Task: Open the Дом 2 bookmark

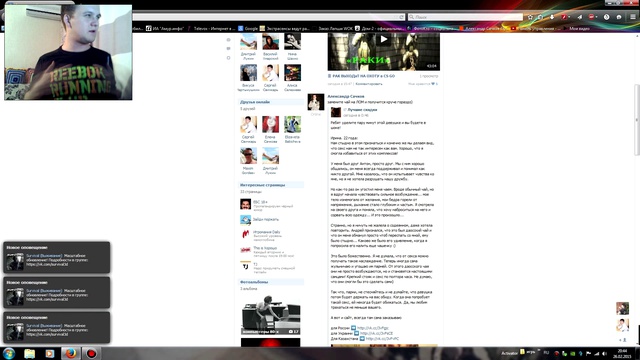Action: [x=379, y=29]
